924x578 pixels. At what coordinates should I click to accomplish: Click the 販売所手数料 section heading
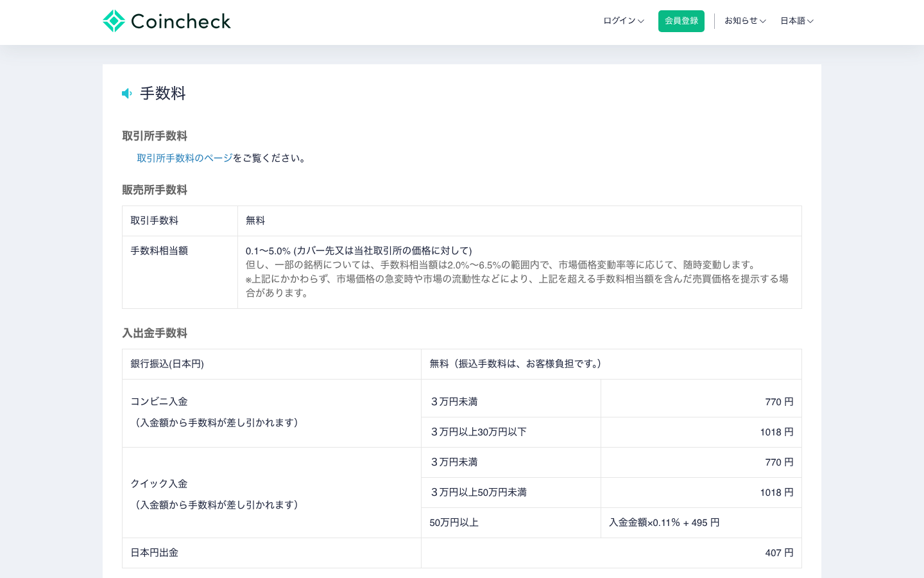[155, 190]
